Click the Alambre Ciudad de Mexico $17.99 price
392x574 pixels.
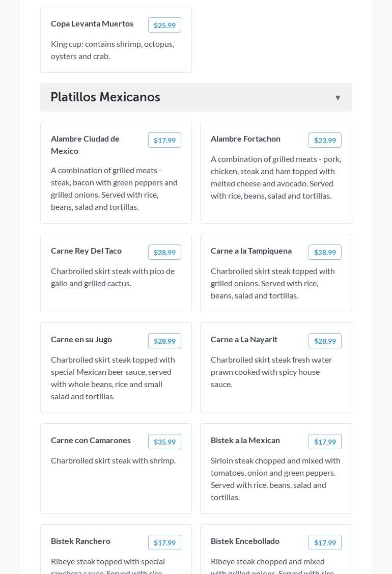[164, 140]
